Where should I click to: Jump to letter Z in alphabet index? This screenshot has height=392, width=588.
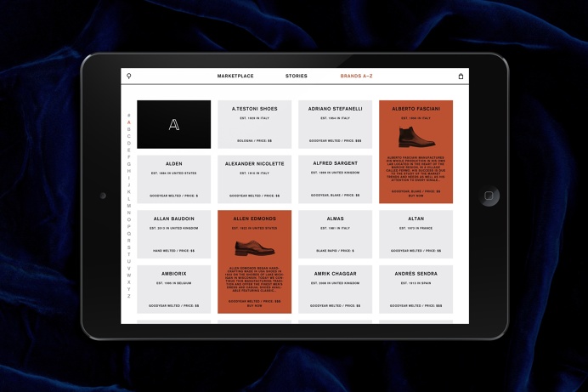pyautogui.click(x=128, y=297)
